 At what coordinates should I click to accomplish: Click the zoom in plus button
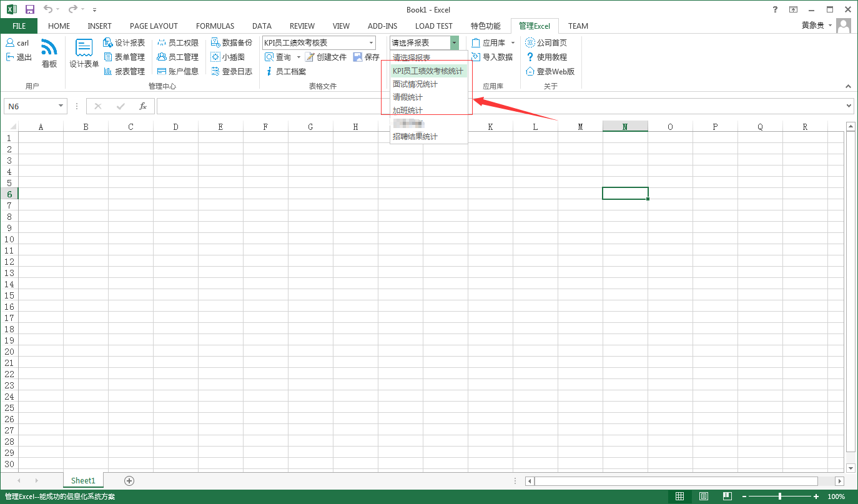click(816, 497)
